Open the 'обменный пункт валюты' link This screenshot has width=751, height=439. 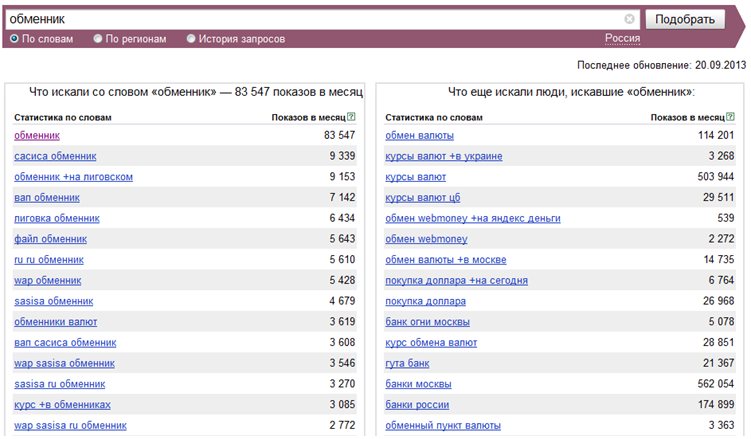(x=443, y=425)
